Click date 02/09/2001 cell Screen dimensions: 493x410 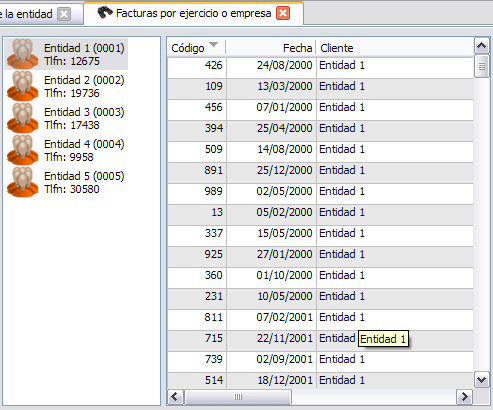[x=271, y=362]
